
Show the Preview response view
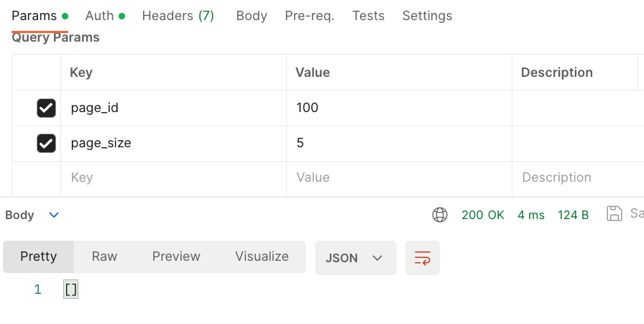pyautogui.click(x=176, y=256)
